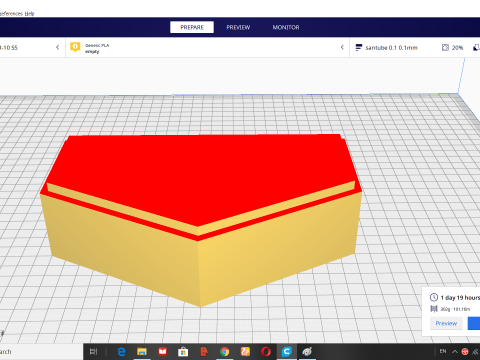Click the Cura app icon on the taskbar
The image size is (480, 360).
(x=286, y=351)
